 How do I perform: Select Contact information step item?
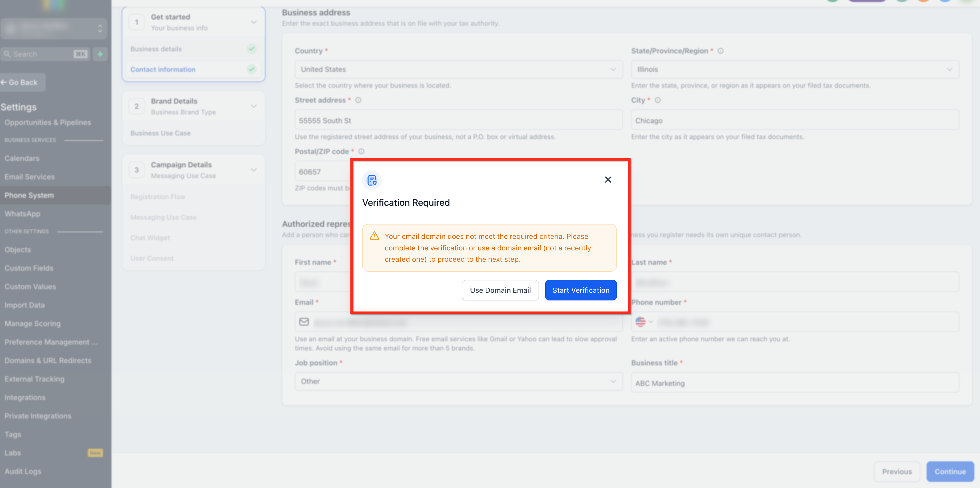pyautogui.click(x=193, y=69)
